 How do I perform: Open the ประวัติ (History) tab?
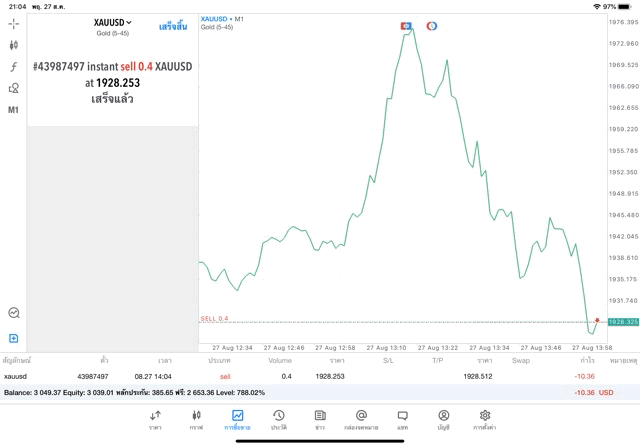pos(279,419)
